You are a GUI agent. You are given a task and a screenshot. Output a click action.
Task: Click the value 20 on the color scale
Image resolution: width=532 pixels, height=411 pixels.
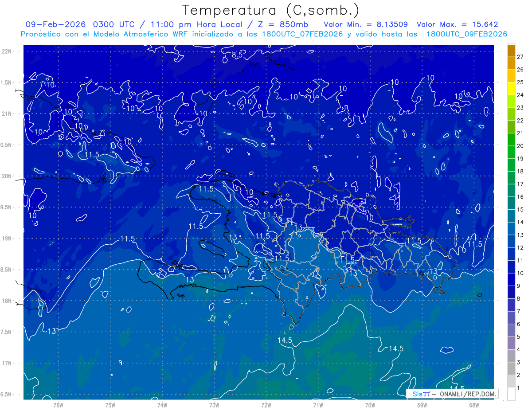(x=520, y=146)
